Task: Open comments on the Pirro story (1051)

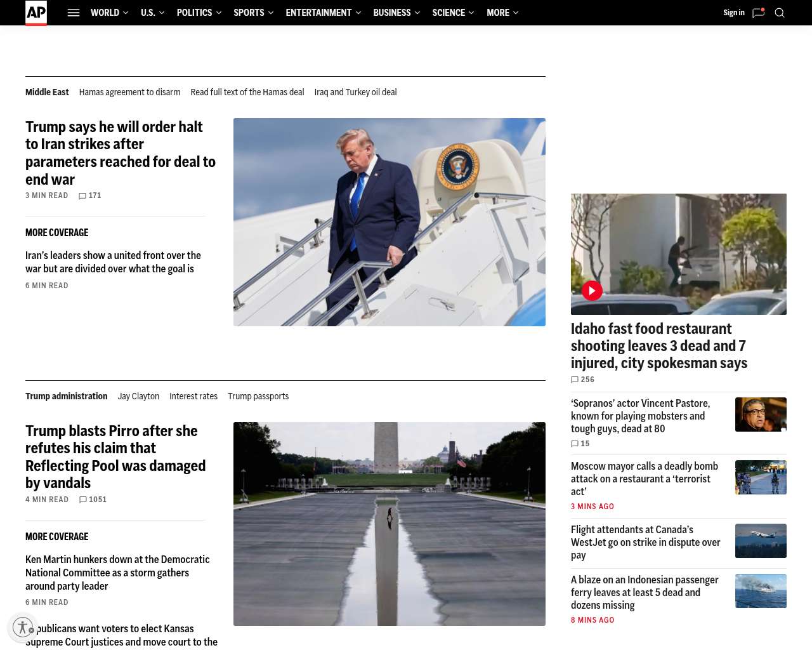Action: pos(93,500)
